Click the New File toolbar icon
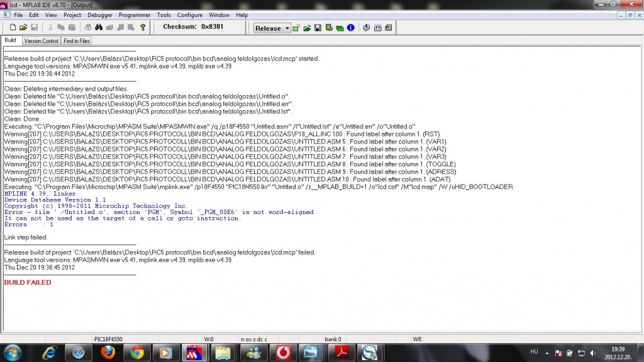 [x=13, y=28]
